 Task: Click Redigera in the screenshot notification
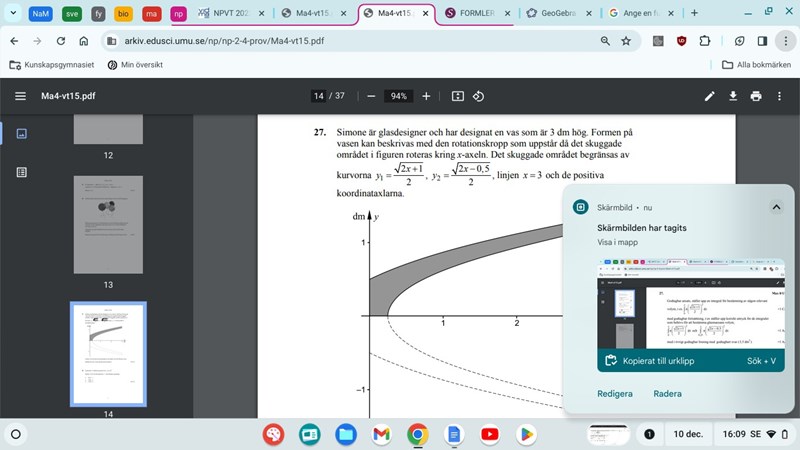coord(615,394)
